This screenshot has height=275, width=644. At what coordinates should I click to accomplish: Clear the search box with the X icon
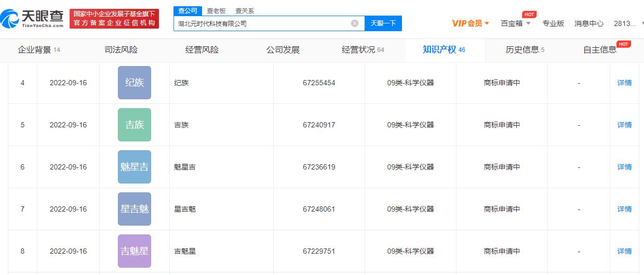(x=355, y=23)
